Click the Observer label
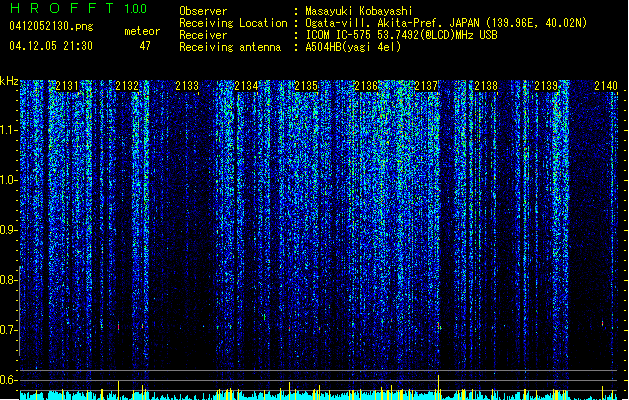 [x=203, y=11]
